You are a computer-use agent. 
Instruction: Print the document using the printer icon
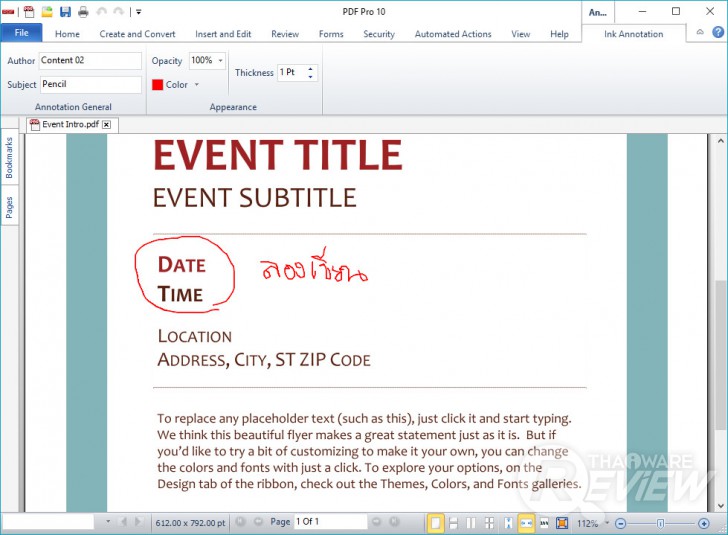pyautogui.click(x=83, y=12)
